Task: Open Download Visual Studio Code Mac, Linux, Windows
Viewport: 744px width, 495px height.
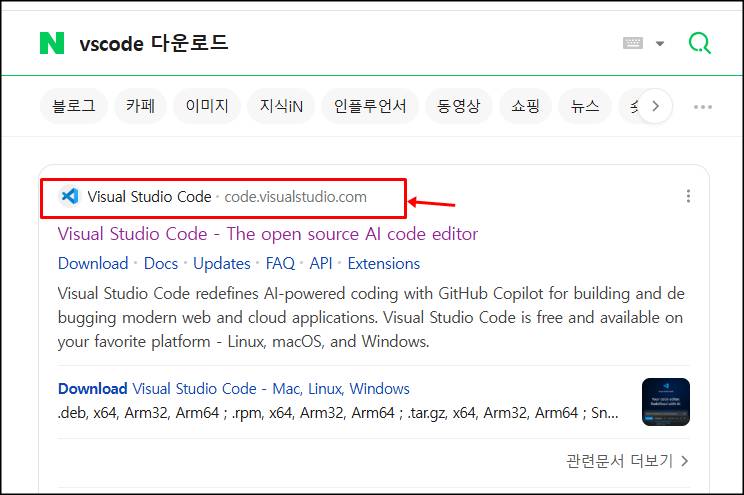Action: [233, 389]
